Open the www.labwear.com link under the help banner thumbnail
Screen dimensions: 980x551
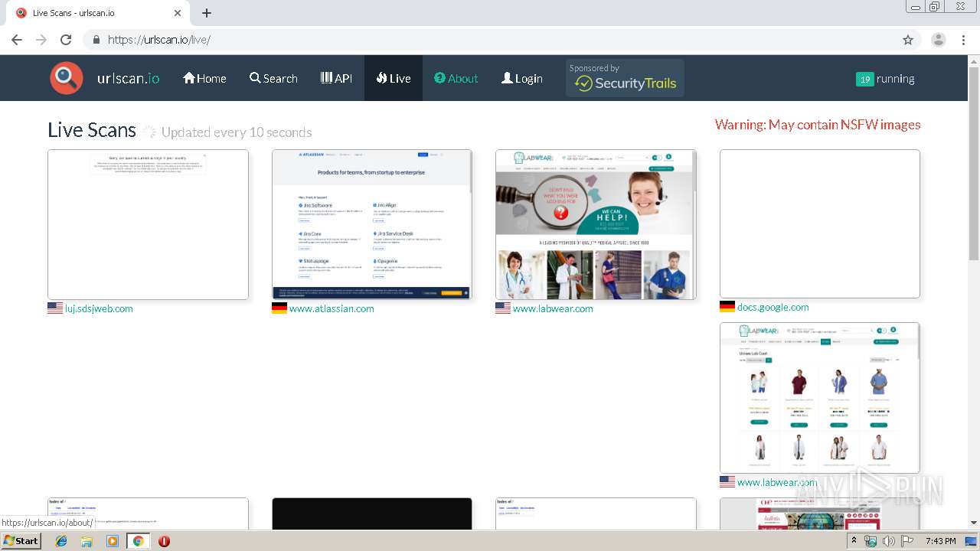(x=553, y=308)
